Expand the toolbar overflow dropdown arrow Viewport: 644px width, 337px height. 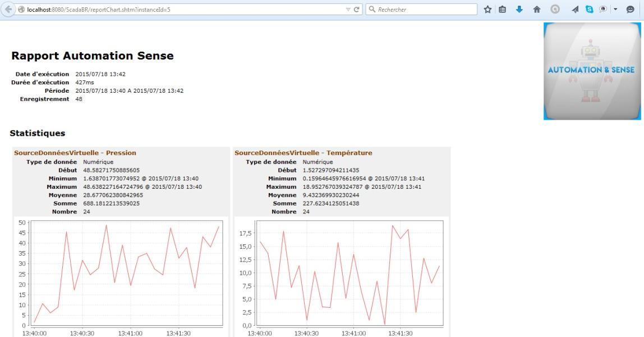tap(615, 9)
